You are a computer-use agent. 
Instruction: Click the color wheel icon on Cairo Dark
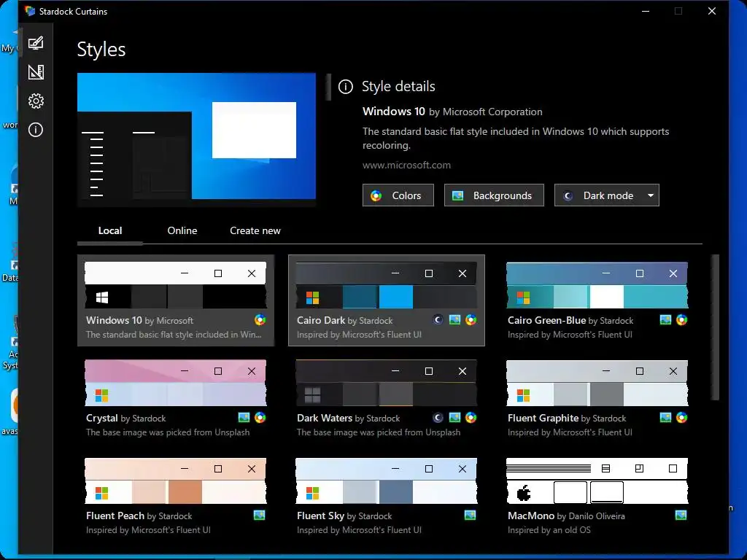(x=471, y=320)
